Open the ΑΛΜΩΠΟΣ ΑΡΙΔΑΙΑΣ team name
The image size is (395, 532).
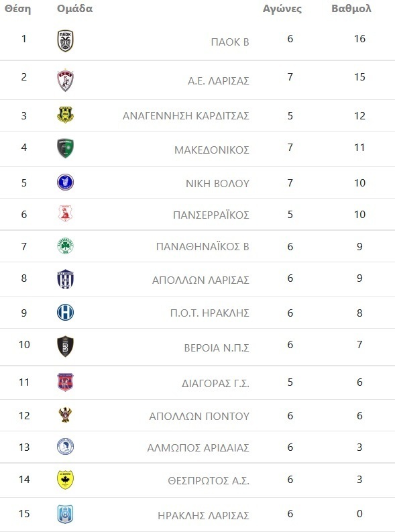click(x=198, y=448)
